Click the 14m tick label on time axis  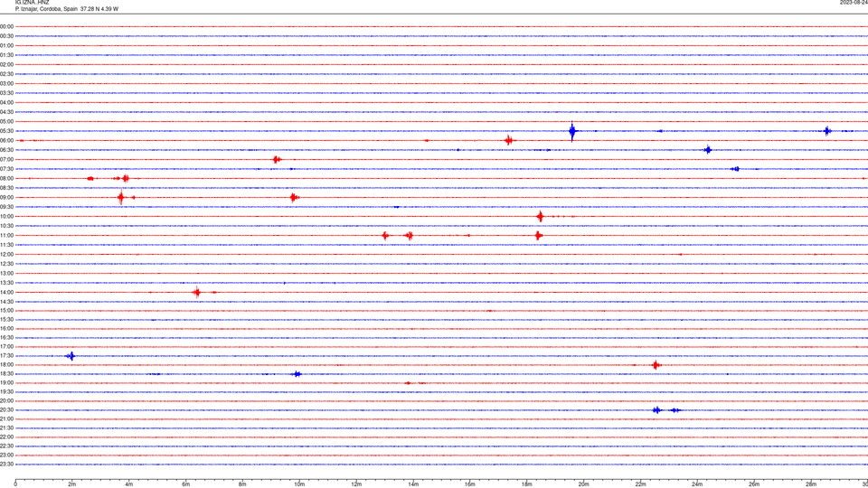413,484
